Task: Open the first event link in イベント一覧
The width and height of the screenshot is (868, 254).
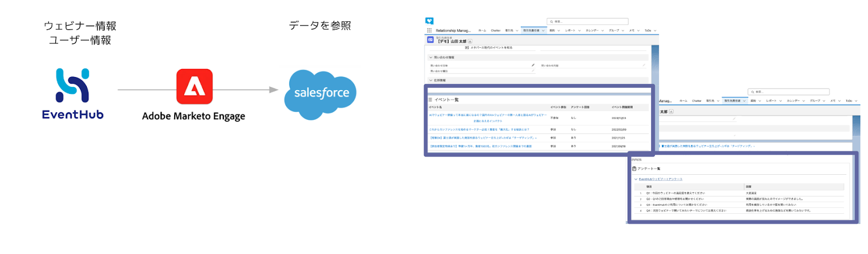Action: (487, 115)
